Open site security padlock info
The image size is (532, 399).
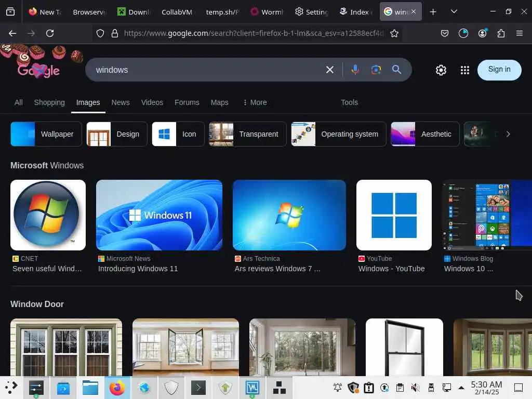pos(115,33)
